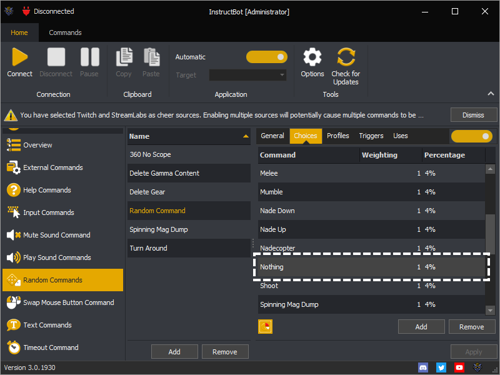
Task: Click the InstructBot app icon in the title bar
Action: [9, 11]
